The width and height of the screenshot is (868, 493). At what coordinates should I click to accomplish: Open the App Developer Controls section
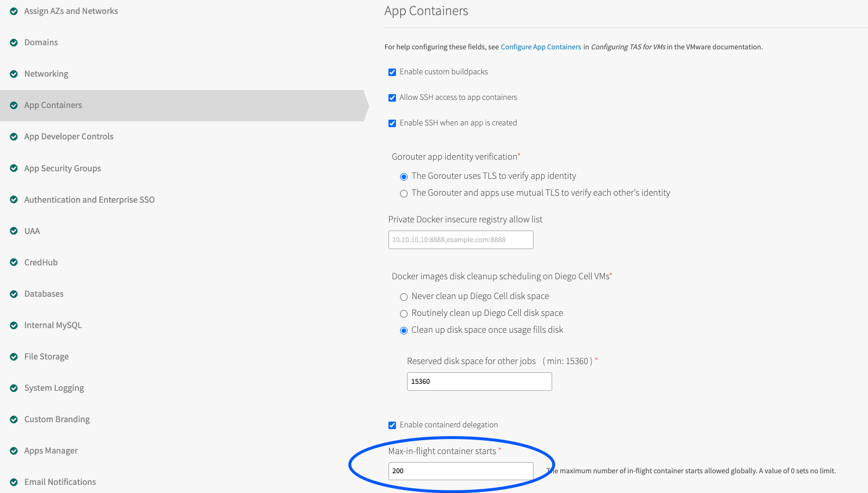point(69,136)
